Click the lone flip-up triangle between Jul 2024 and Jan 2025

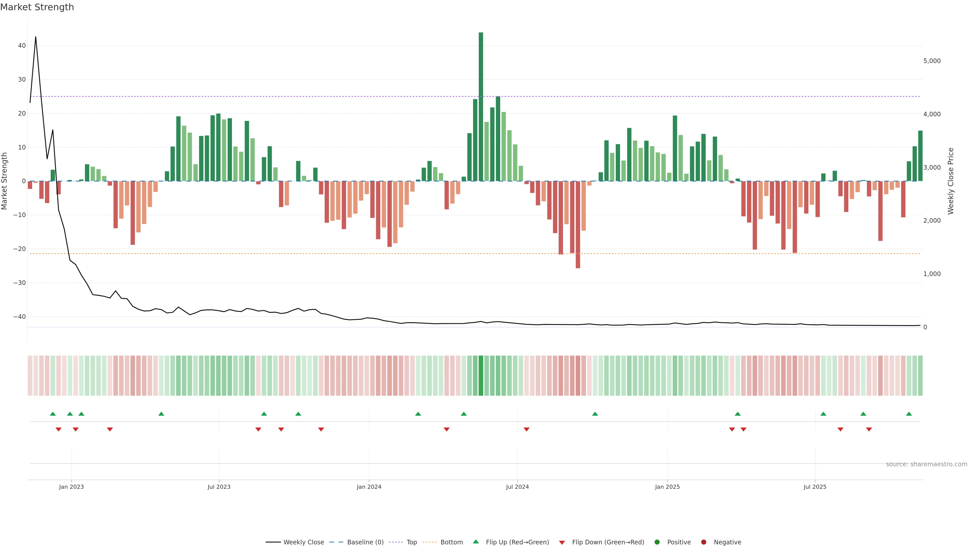(595, 414)
